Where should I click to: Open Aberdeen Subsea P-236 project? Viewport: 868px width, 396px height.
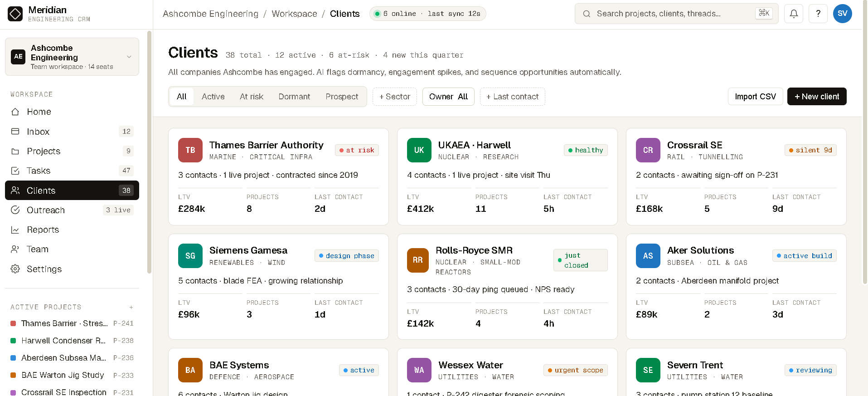72,358
